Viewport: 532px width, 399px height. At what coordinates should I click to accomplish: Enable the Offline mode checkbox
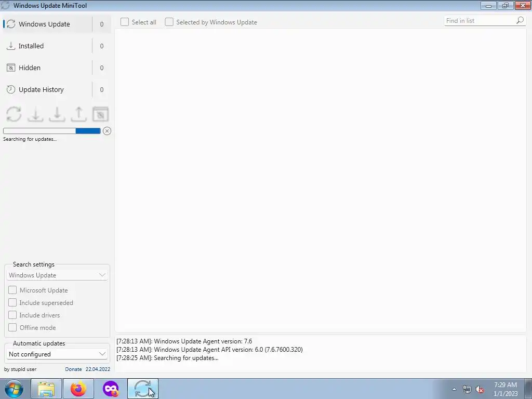(x=12, y=327)
